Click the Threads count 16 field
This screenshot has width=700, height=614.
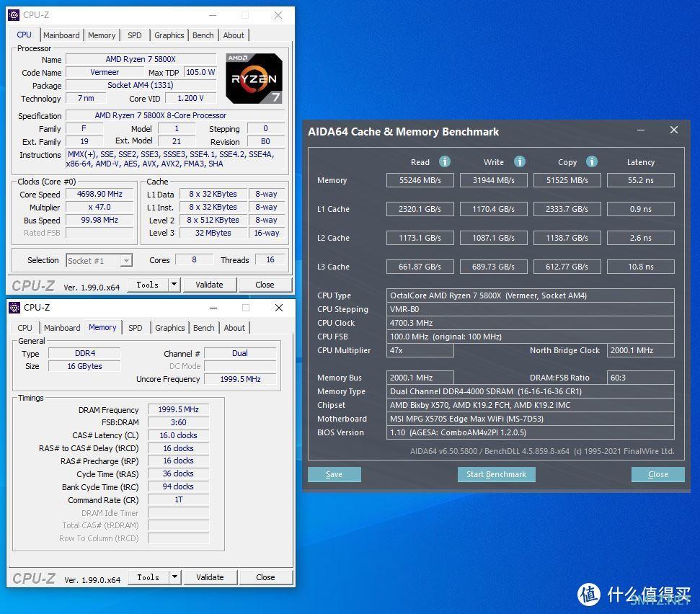click(x=270, y=259)
